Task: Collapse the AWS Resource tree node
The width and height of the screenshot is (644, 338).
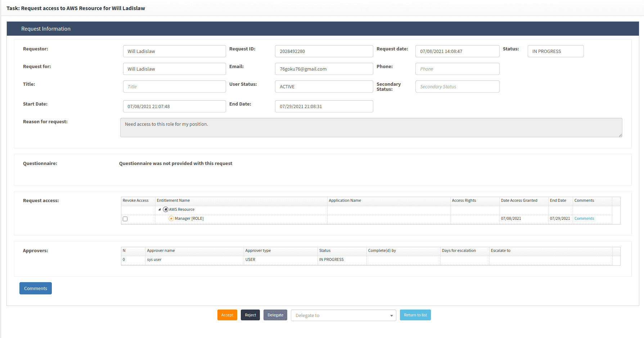Action: pos(159,209)
